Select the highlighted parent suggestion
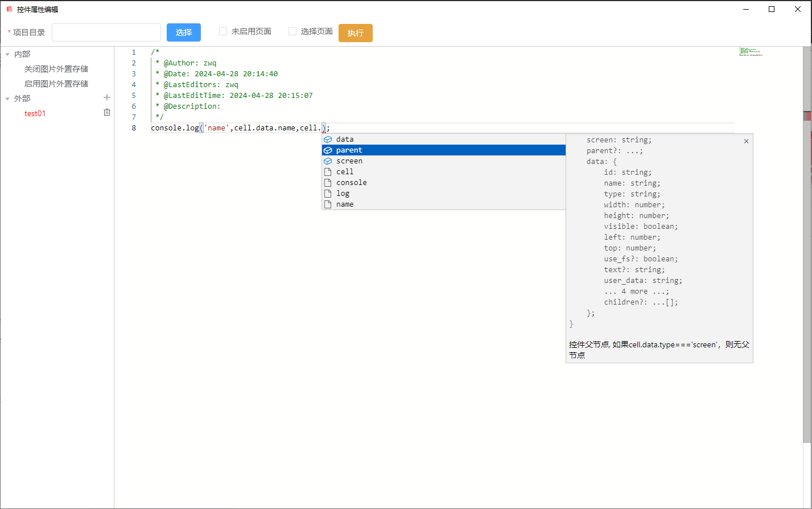 tap(444, 150)
